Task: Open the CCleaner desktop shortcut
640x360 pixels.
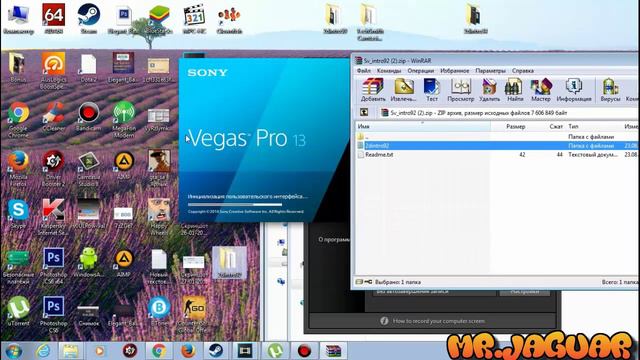Action: pos(53,116)
